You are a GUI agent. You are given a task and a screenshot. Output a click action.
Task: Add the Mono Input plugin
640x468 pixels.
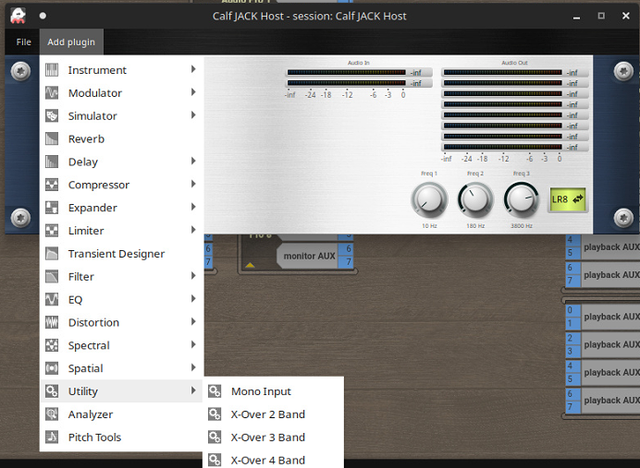(273, 391)
